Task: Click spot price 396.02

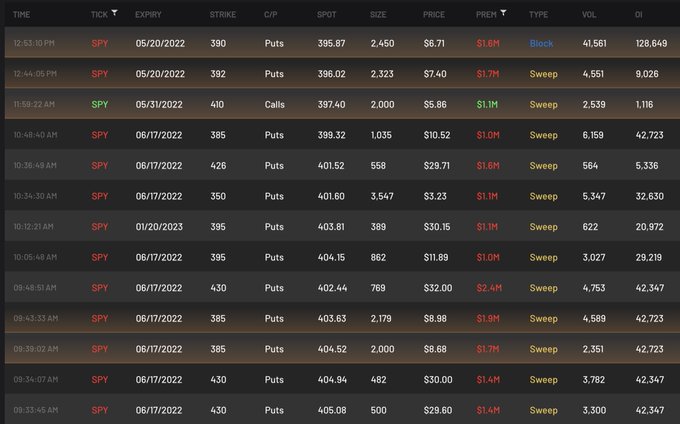Action: [x=331, y=74]
